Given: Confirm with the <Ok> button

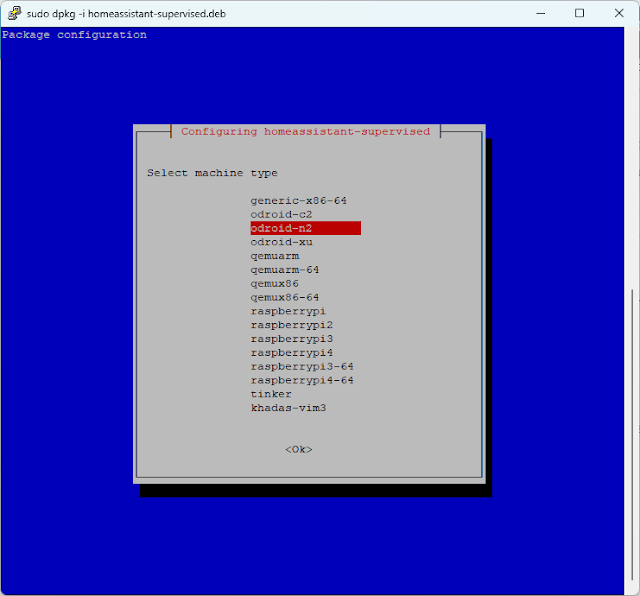Looking at the screenshot, I should click(x=299, y=449).
